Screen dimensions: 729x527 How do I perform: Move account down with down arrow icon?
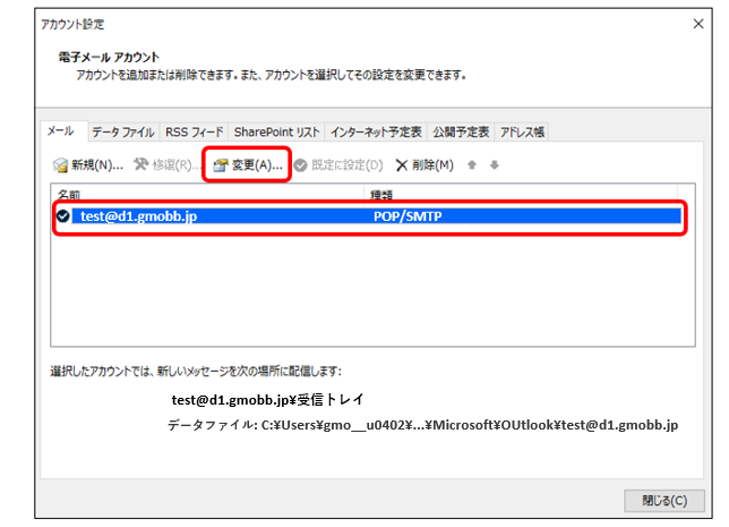coord(494,165)
